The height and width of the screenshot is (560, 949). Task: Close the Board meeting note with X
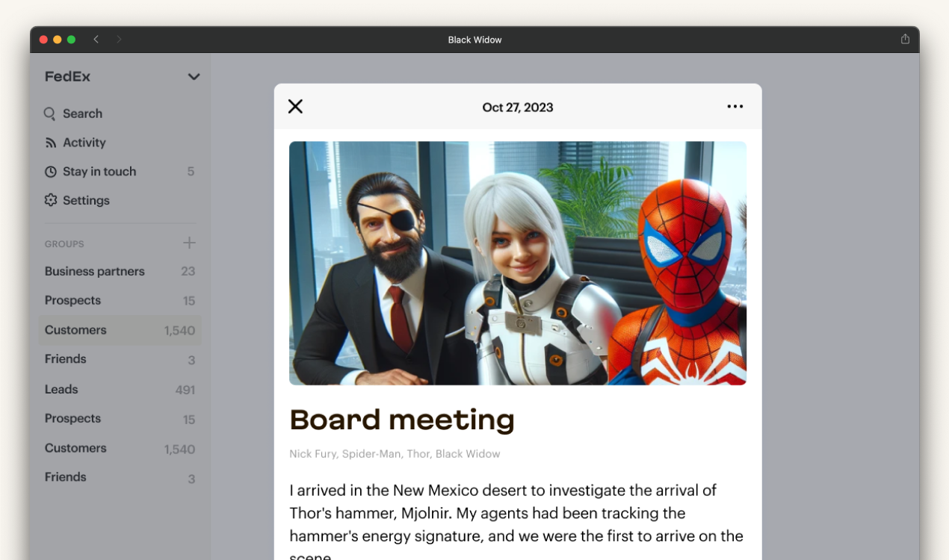295,107
